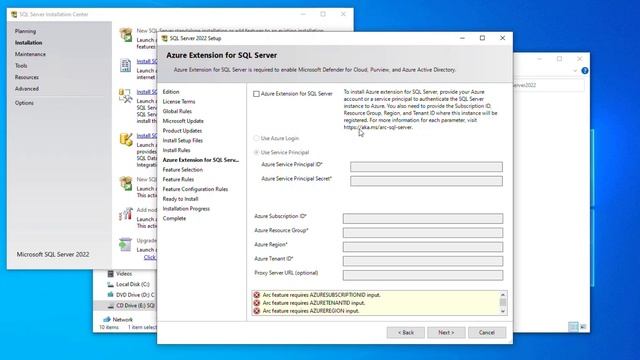Click Next to continue setup

446,332
